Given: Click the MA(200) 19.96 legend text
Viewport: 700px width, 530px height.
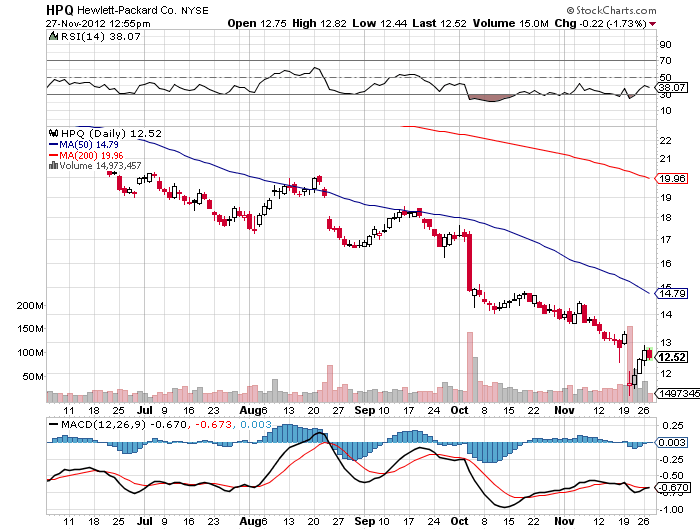Looking at the screenshot, I should (x=91, y=155).
